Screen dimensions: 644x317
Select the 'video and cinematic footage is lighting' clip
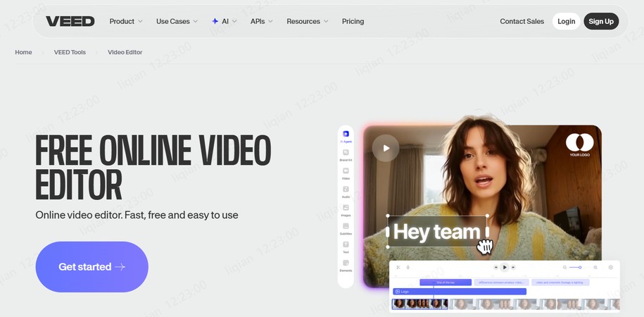[x=560, y=282]
